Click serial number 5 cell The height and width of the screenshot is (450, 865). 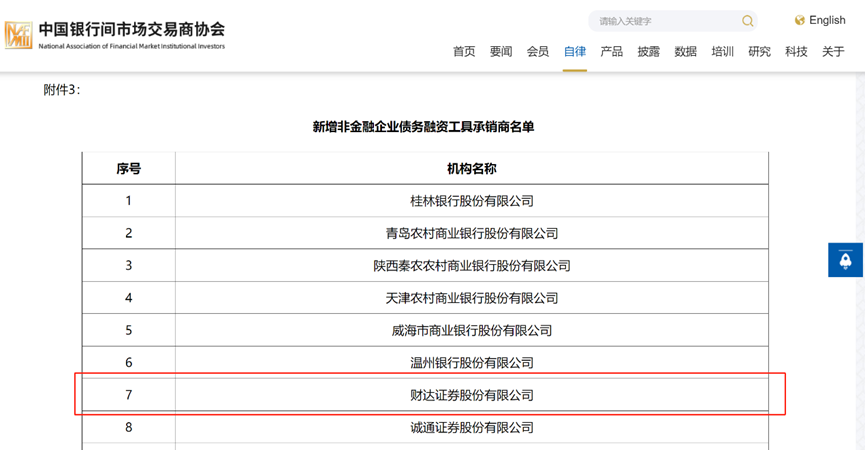tap(129, 330)
